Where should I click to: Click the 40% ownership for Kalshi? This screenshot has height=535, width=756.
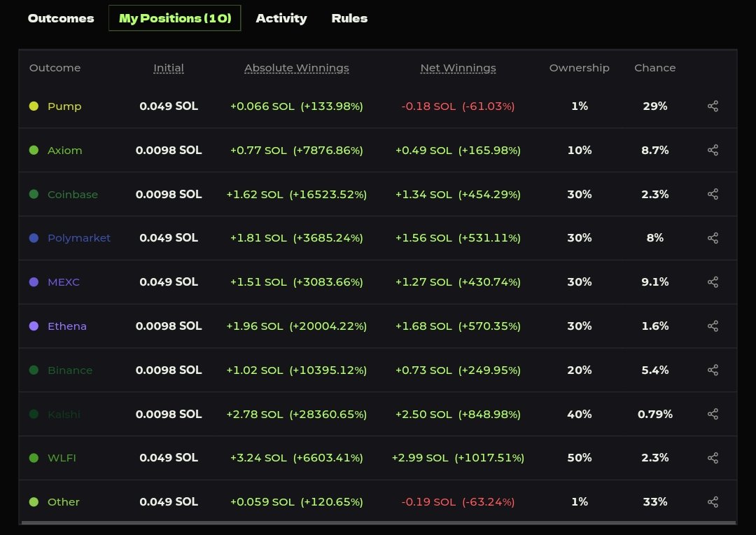pyautogui.click(x=579, y=414)
